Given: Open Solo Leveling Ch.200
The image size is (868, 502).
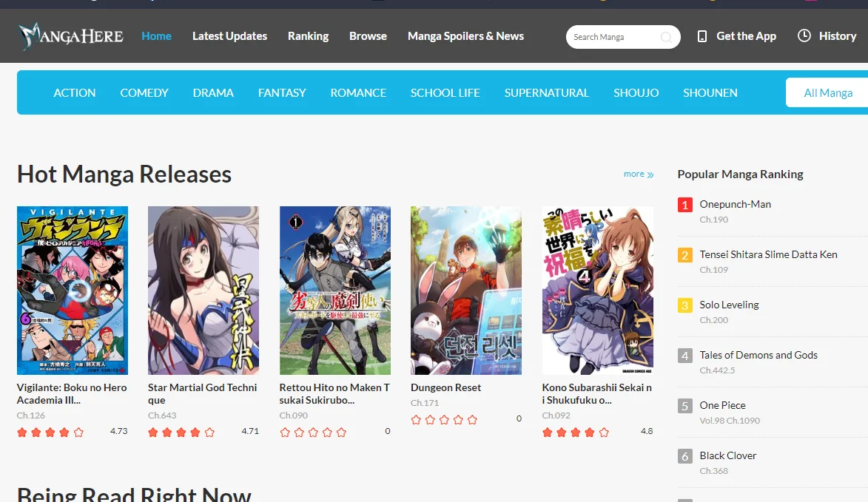Looking at the screenshot, I should tap(729, 305).
